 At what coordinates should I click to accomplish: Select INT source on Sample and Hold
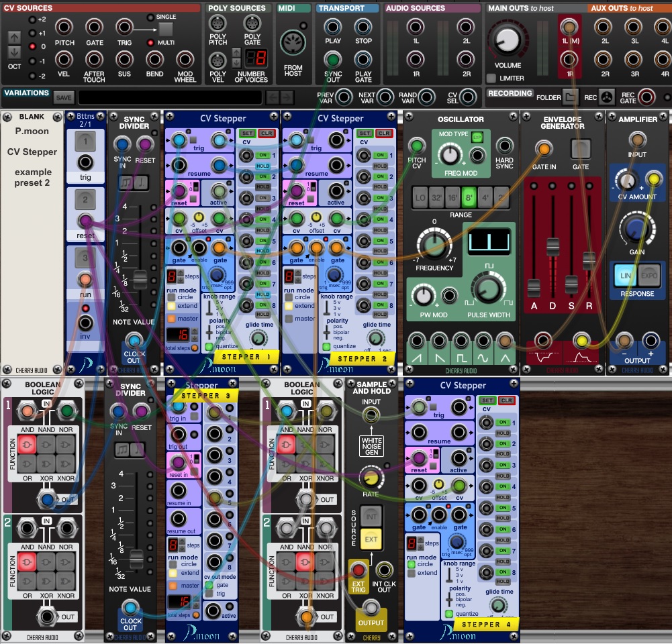pos(371,515)
